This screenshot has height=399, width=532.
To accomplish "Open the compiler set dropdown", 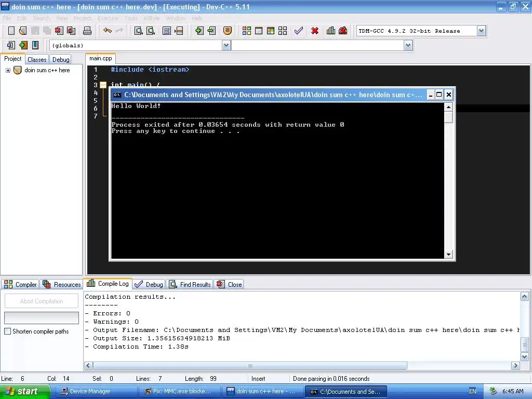I will [x=481, y=31].
